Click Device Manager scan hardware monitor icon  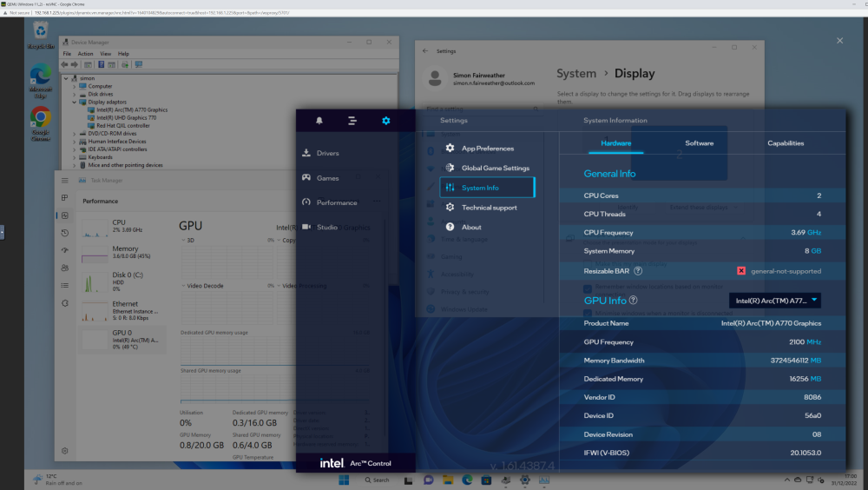pos(138,64)
